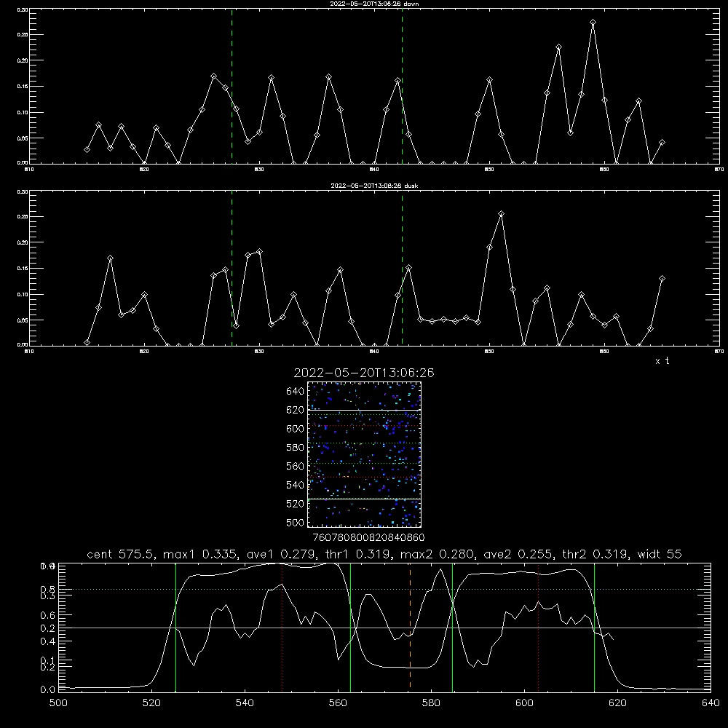Click '500' on the scatter image y-axis
The image size is (728, 728).
click(x=296, y=523)
